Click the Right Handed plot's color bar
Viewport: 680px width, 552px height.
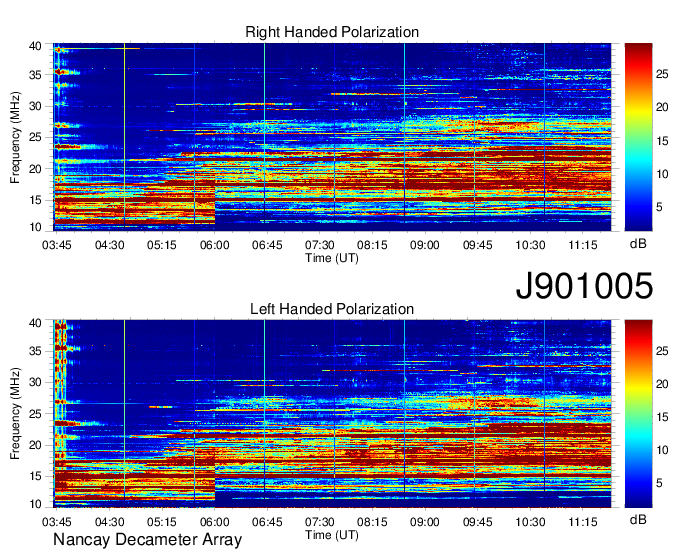click(x=638, y=137)
